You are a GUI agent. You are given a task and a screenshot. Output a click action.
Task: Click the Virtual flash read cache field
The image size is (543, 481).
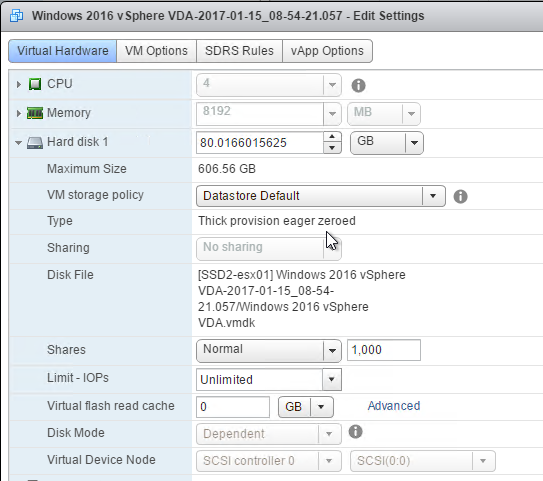click(x=233, y=407)
